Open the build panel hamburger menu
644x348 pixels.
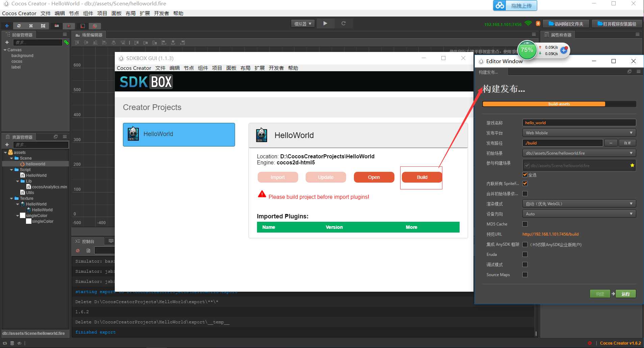point(638,72)
